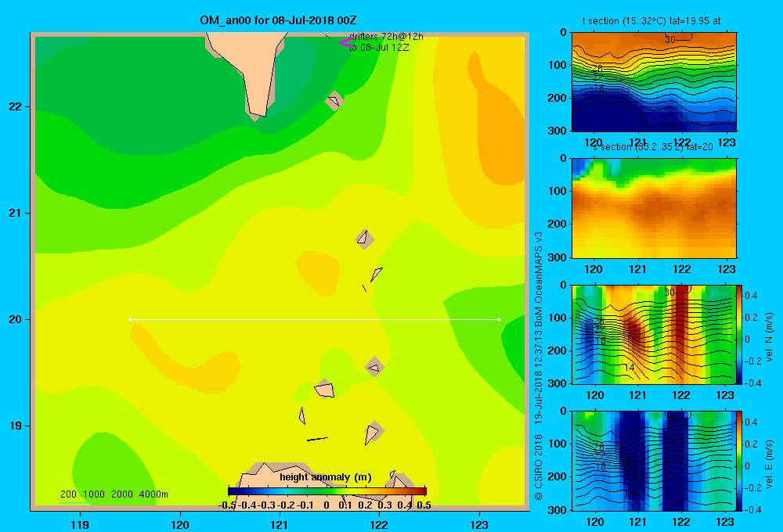Click the orange high-anomaly patch near 123E 21.5N
This screenshot has width=783, height=532.
(500, 124)
